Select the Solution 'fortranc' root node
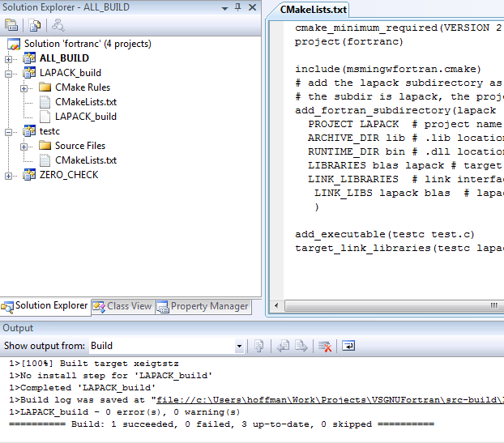The width and height of the screenshot is (504, 443). point(88,44)
